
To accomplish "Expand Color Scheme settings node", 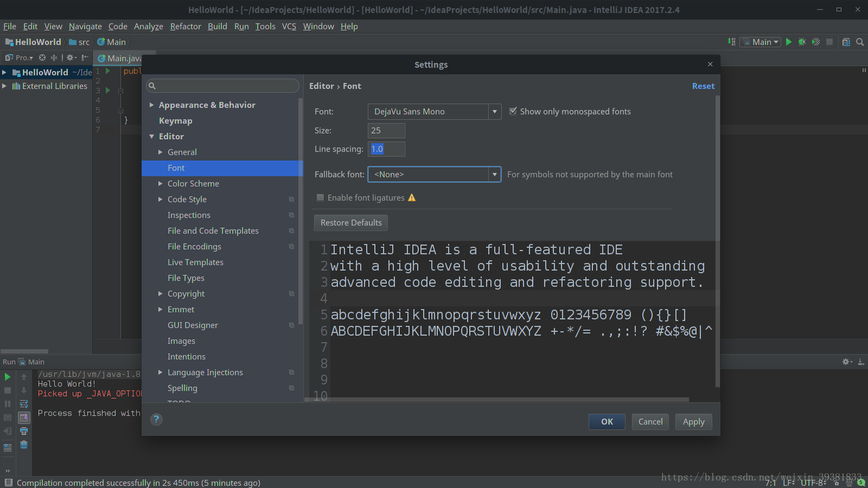I will pyautogui.click(x=161, y=184).
